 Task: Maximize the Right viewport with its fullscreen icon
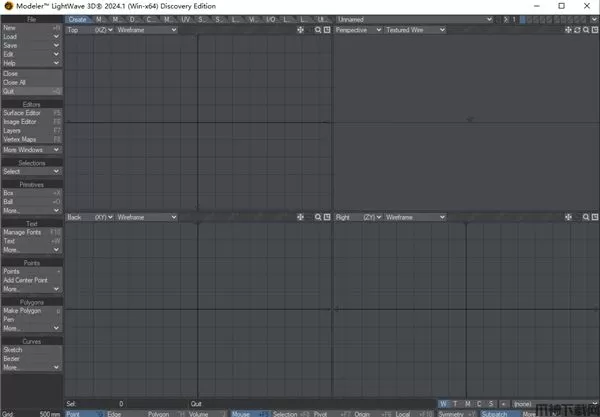tap(595, 217)
